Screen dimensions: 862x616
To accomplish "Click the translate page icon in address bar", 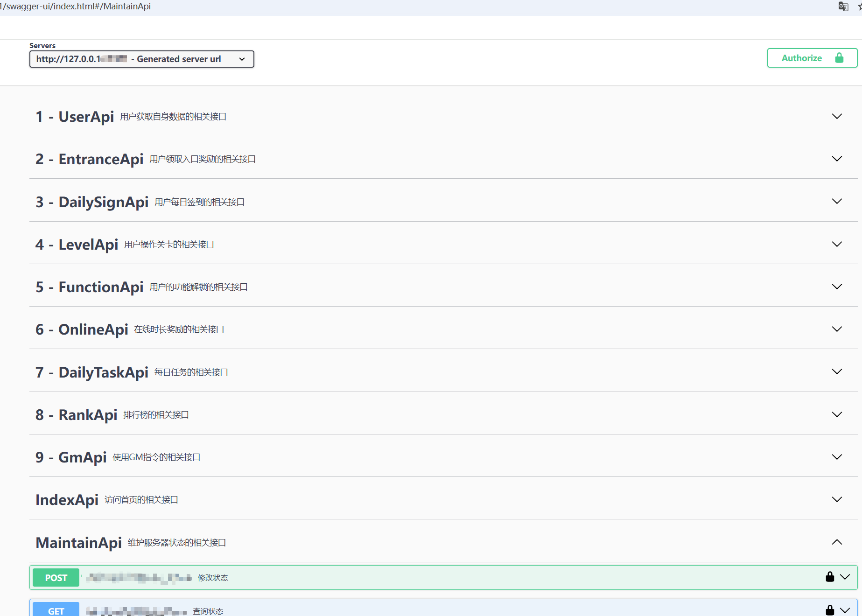I will pyautogui.click(x=843, y=7).
